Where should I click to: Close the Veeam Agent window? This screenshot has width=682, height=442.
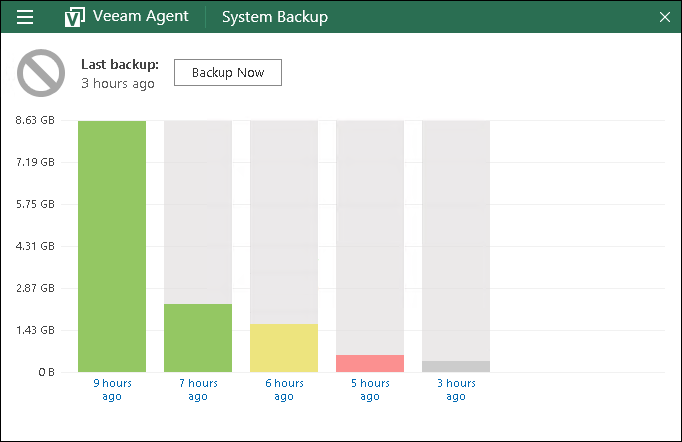665,17
